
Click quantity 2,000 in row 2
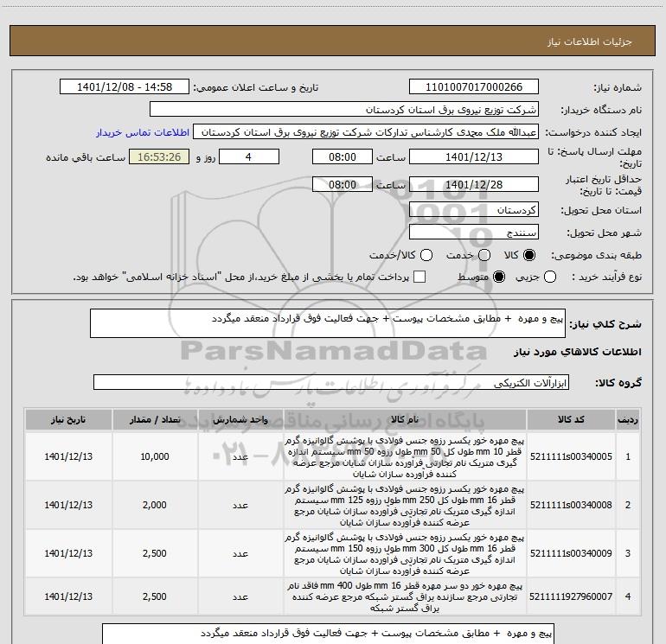click(155, 505)
